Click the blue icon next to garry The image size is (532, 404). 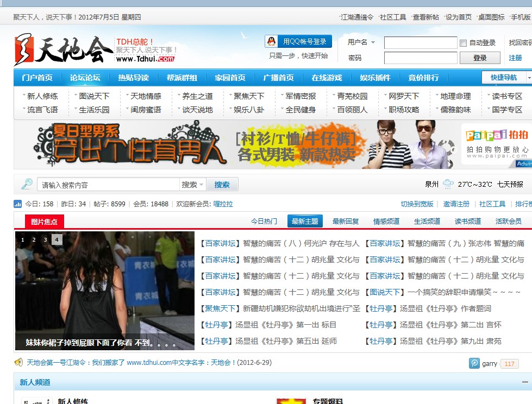474,363
